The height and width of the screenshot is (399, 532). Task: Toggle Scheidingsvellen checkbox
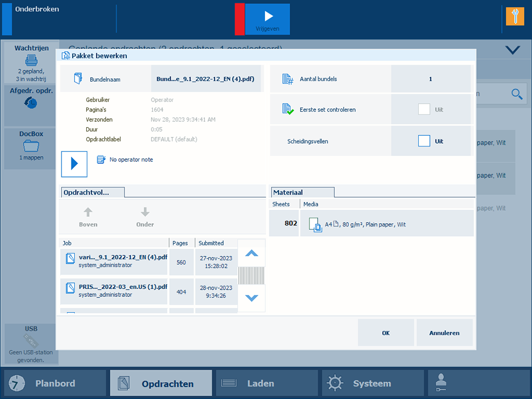[x=424, y=141]
